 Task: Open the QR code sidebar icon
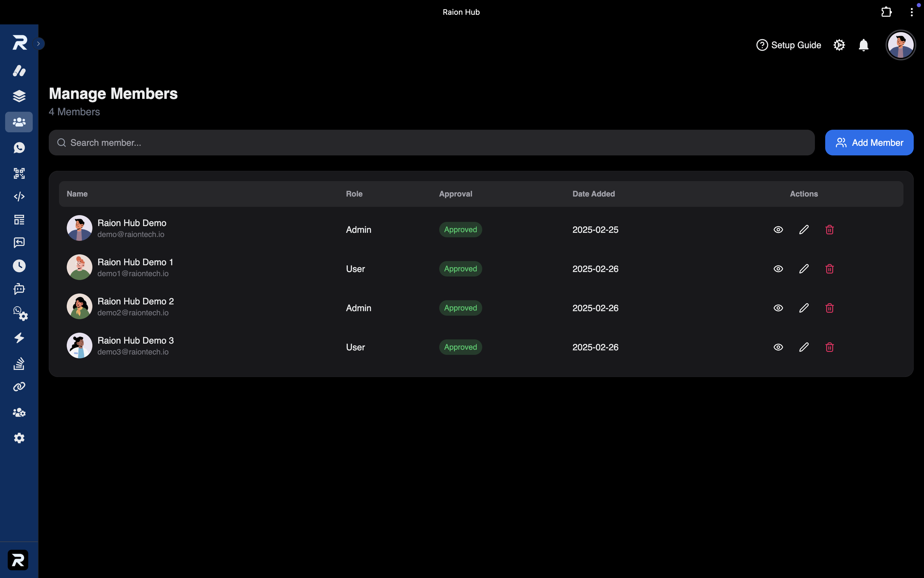coord(19,173)
